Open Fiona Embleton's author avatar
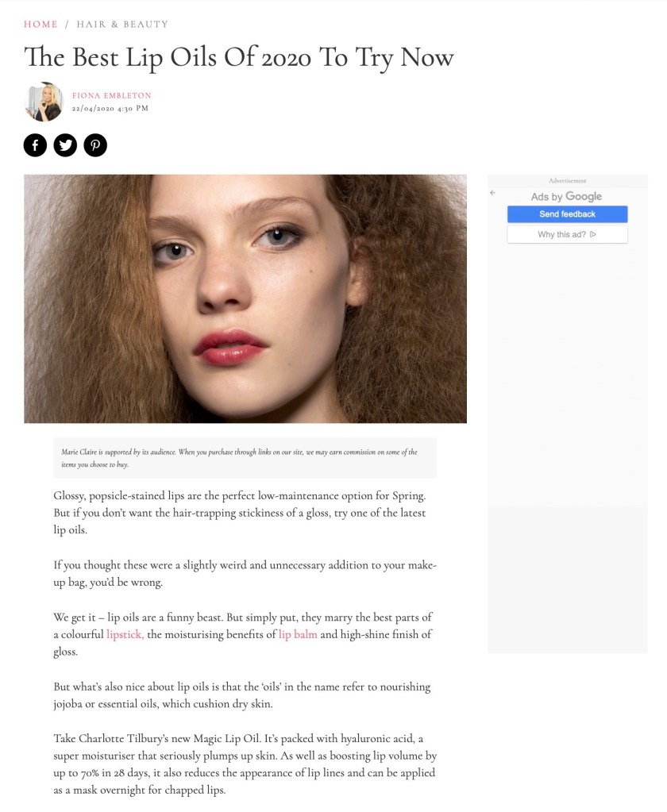The width and height of the screenshot is (667, 812). point(44,102)
